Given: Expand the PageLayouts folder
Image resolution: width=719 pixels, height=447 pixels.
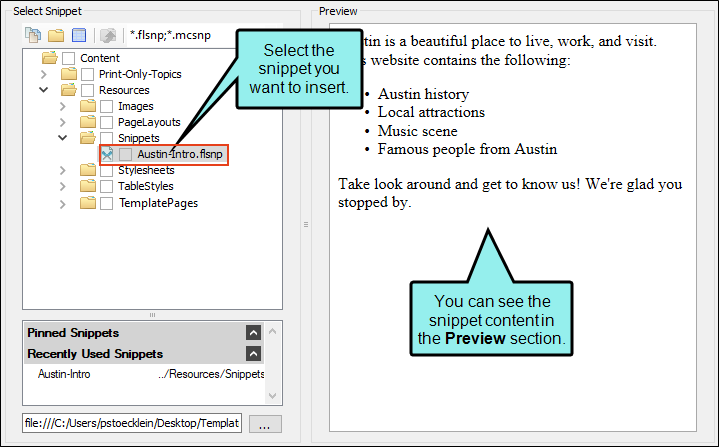Looking at the screenshot, I should click(x=63, y=122).
